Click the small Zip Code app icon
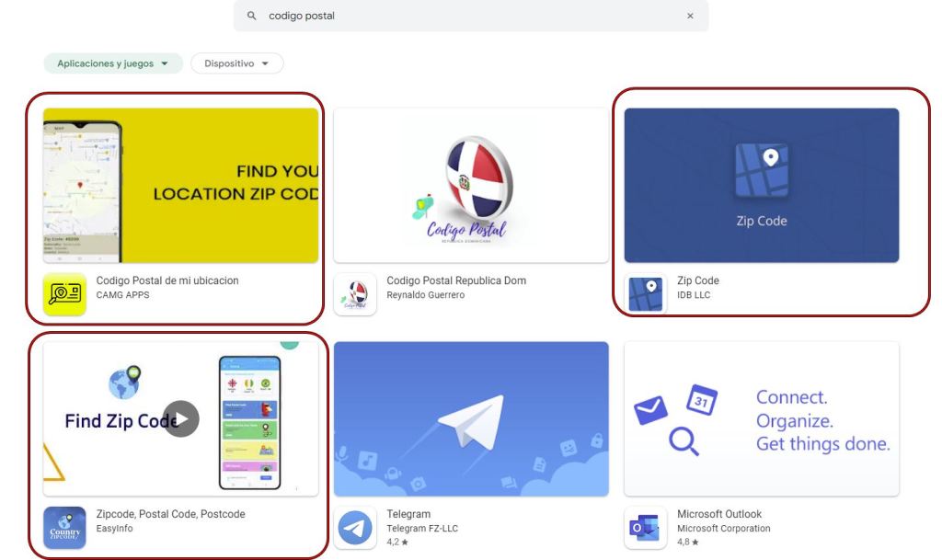The image size is (942, 560). coord(646,294)
